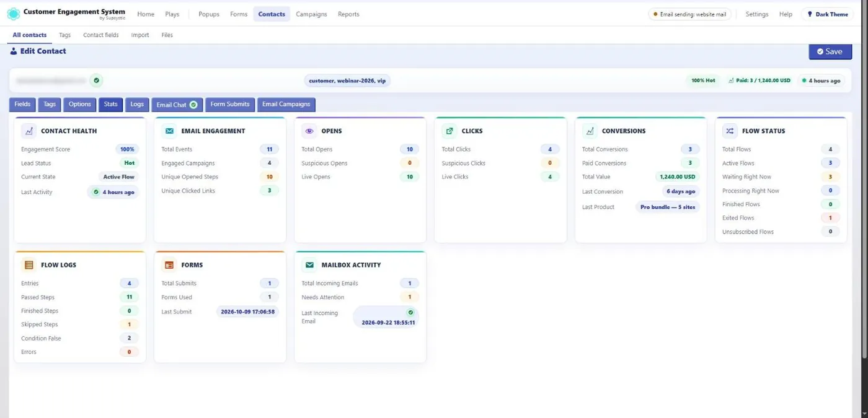Click the Conversions chart icon

pos(590,131)
